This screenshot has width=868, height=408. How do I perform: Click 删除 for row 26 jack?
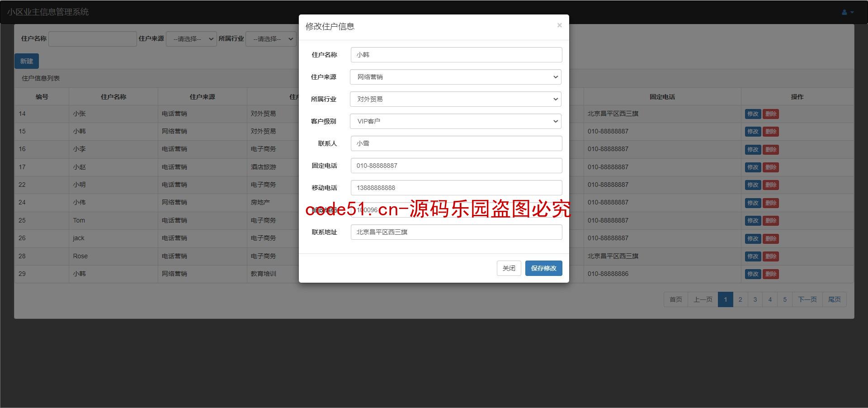pyautogui.click(x=771, y=238)
